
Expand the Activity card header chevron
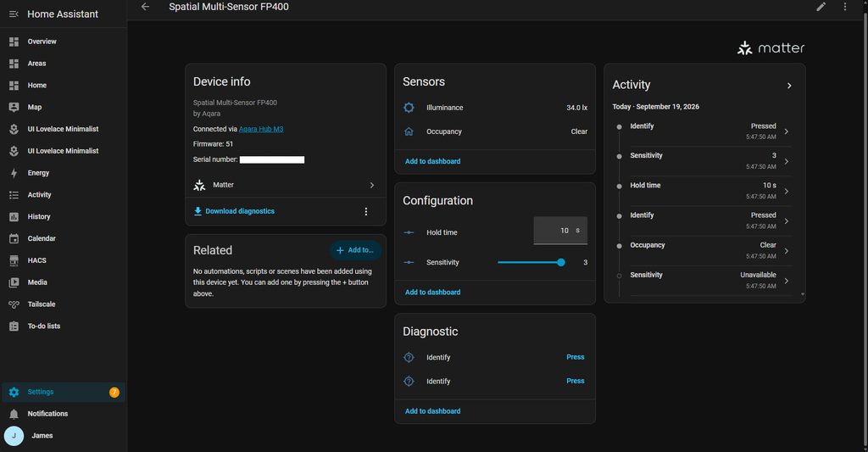point(789,86)
